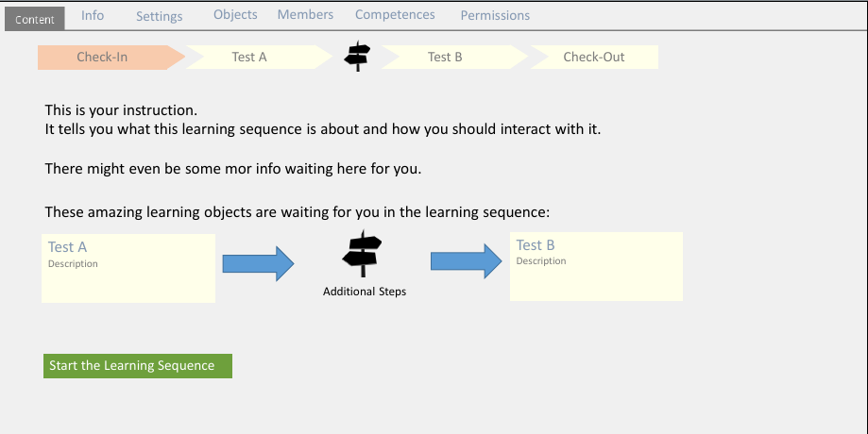Open the Members tab
868x434 pixels.
point(305,15)
